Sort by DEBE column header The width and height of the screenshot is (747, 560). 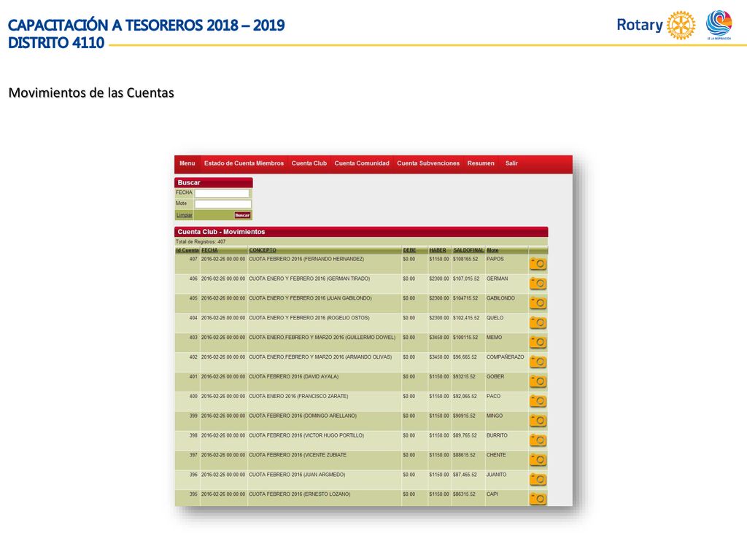pos(410,251)
